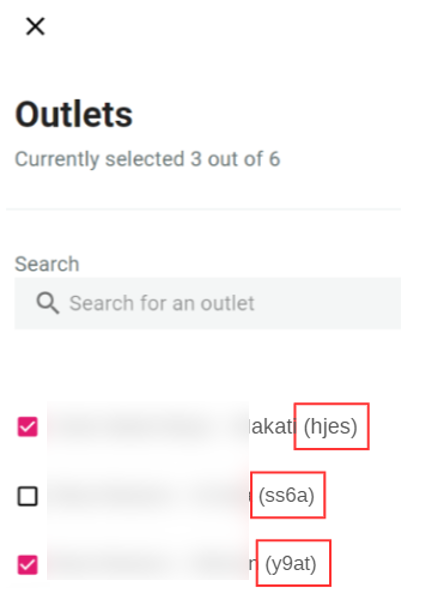Click the blurred outlet name on the hjes row
The width and height of the screenshot is (444, 600).
click(x=149, y=426)
